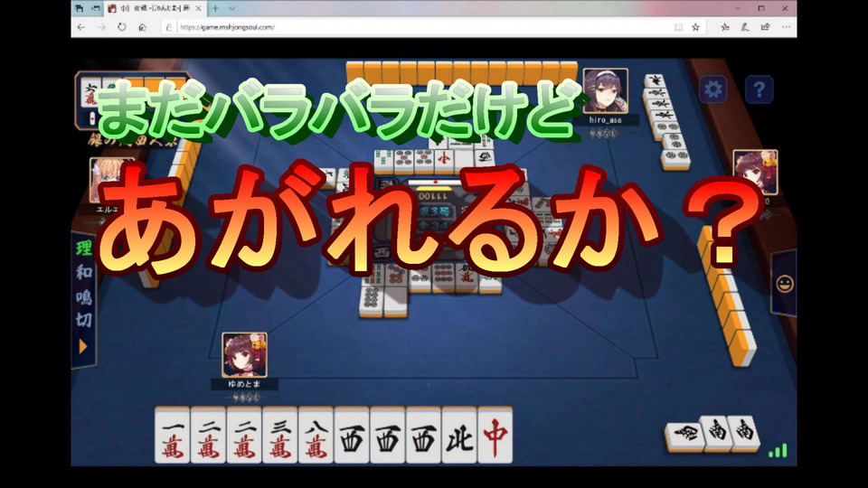This screenshot has height=488, width=868.
Task: Share this page
Action: click(x=766, y=27)
